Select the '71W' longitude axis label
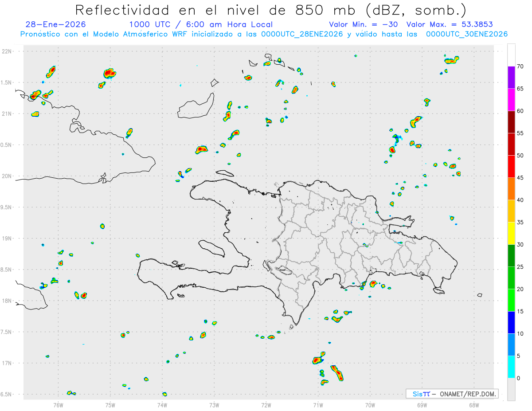532x411 pixels. [x=318, y=405]
